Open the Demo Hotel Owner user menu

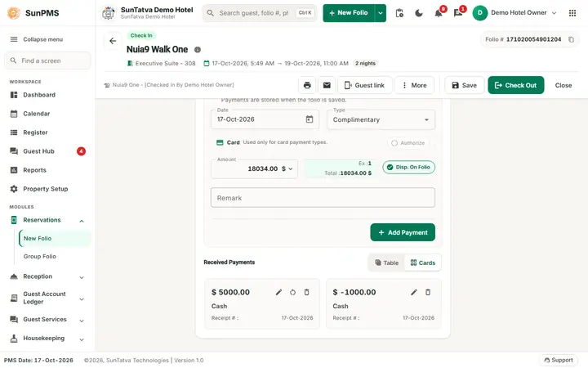tap(514, 13)
